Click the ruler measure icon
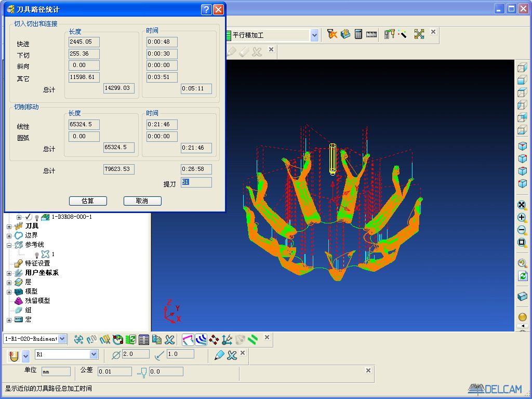 (371, 34)
